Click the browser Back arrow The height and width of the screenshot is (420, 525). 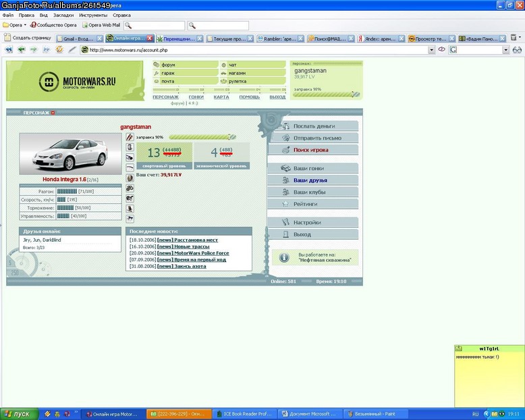coord(22,49)
